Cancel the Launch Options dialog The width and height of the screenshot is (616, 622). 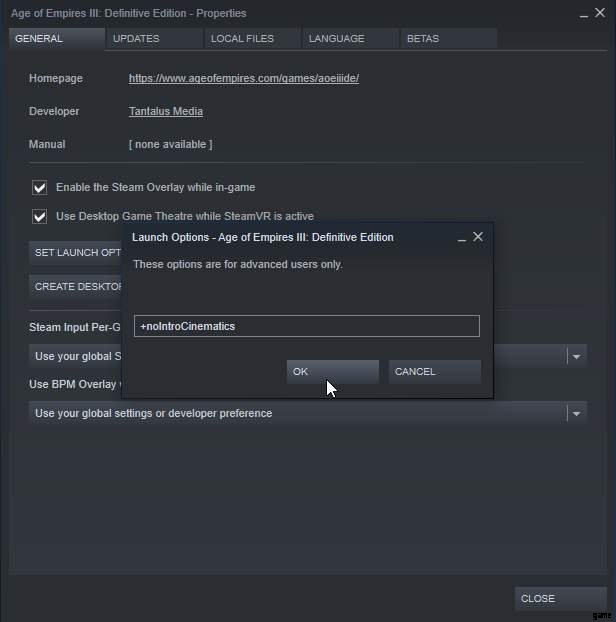434,372
